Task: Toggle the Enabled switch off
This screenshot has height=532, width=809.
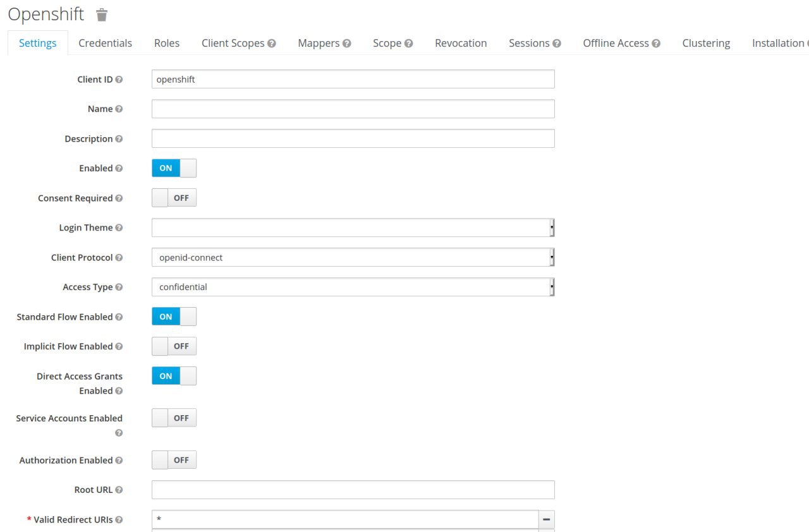Action: click(174, 168)
